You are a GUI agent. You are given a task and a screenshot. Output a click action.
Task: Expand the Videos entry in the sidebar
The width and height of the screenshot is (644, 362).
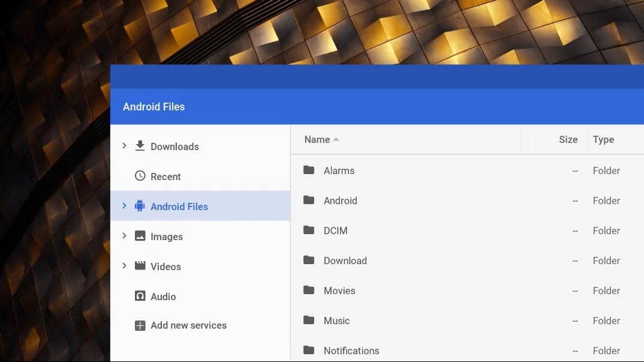point(124,265)
